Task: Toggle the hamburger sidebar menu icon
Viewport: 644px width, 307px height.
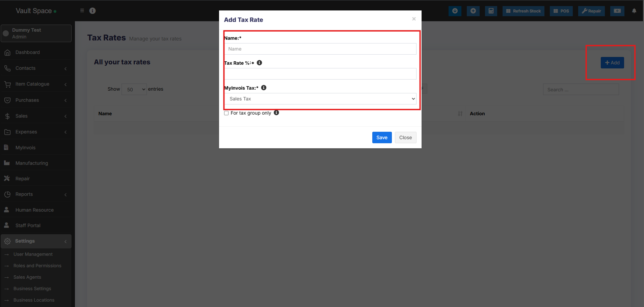Action: [x=82, y=11]
